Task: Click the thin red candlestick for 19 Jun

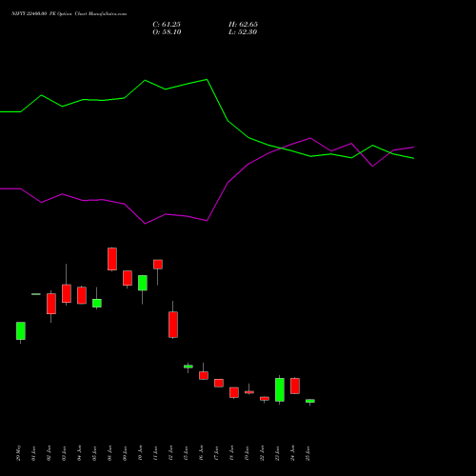Action: (x=249, y=392)
